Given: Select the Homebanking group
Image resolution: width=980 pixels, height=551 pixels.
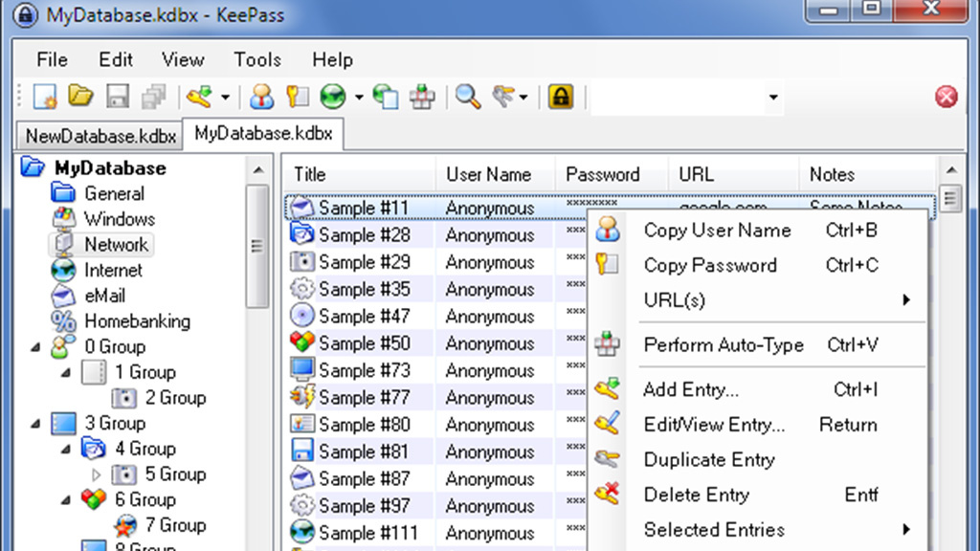Looking at the screenshot, I should (x=137, y=321).
